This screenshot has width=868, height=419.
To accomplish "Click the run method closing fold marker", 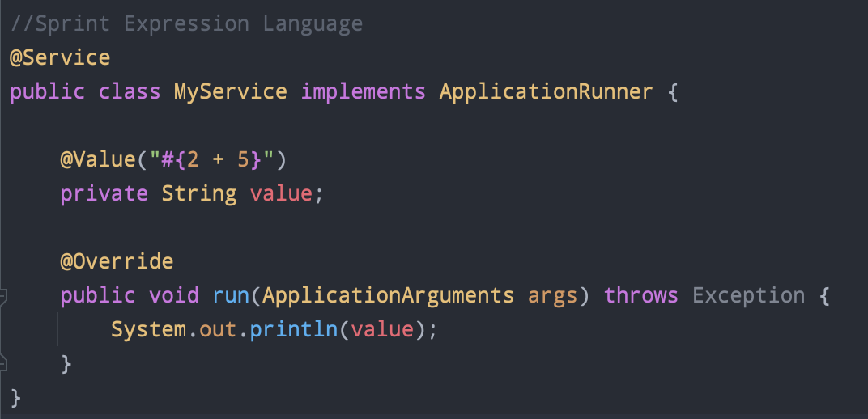I will [x=2, y=363].
